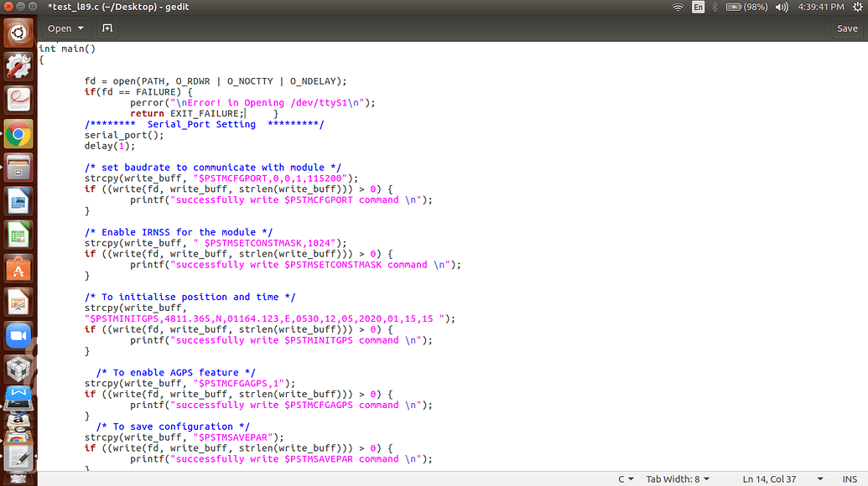Open LibreOffice Writer from the dock
868x486 pixels.
(18, 201)
